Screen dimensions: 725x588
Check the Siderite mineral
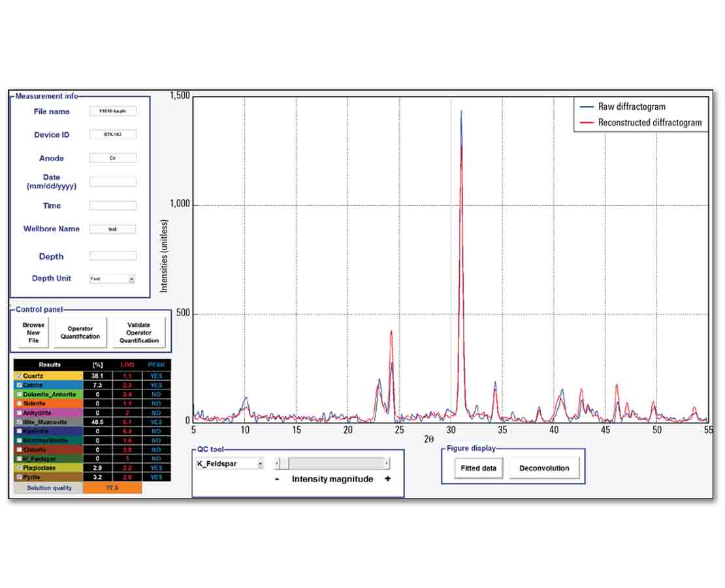(x=20, y=403)
